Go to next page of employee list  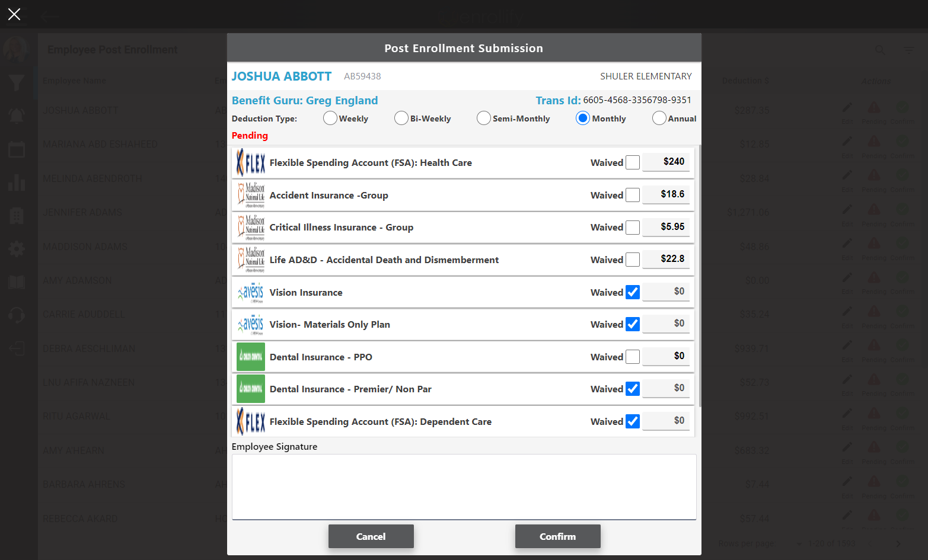pos(898,544)
